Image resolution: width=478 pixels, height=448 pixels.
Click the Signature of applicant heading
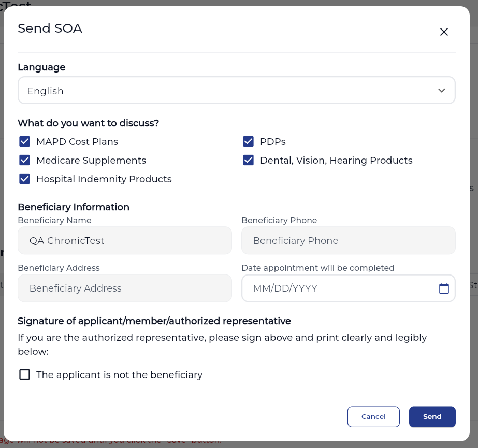click(154, 321)
